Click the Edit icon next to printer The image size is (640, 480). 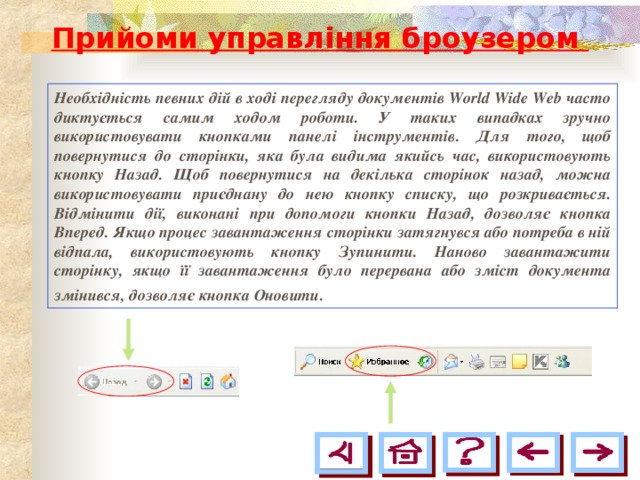point(498,361)
